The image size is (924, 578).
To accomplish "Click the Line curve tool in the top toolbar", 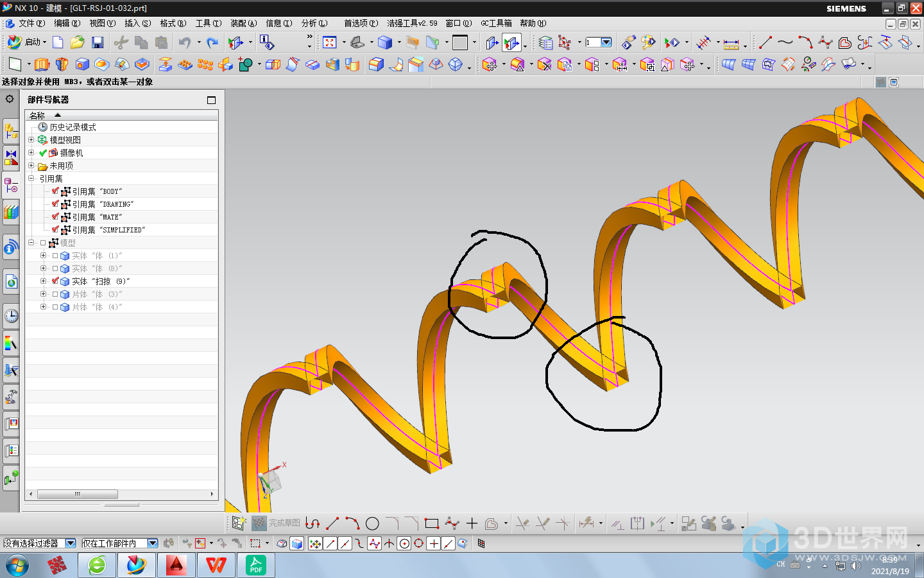I will click(x=766, y=42).
